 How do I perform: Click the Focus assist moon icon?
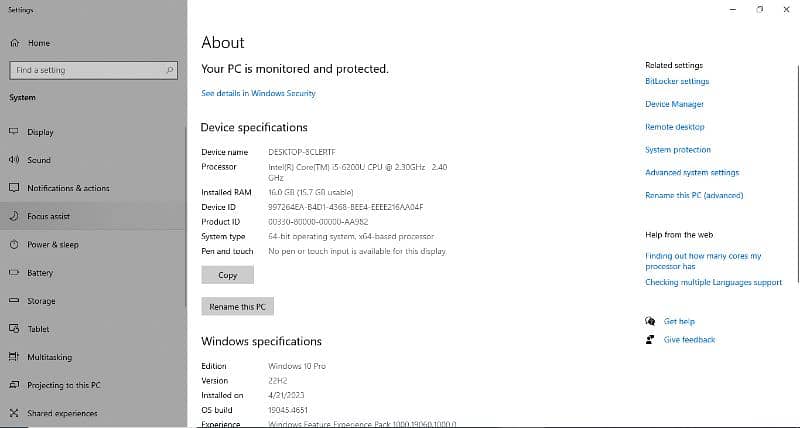pyautogui.click(x=14, y=216)
